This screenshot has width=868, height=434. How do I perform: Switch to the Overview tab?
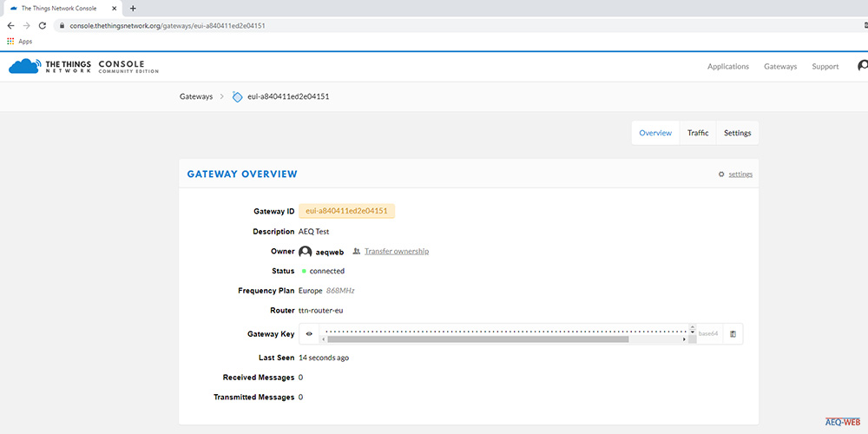pos(655,133)
